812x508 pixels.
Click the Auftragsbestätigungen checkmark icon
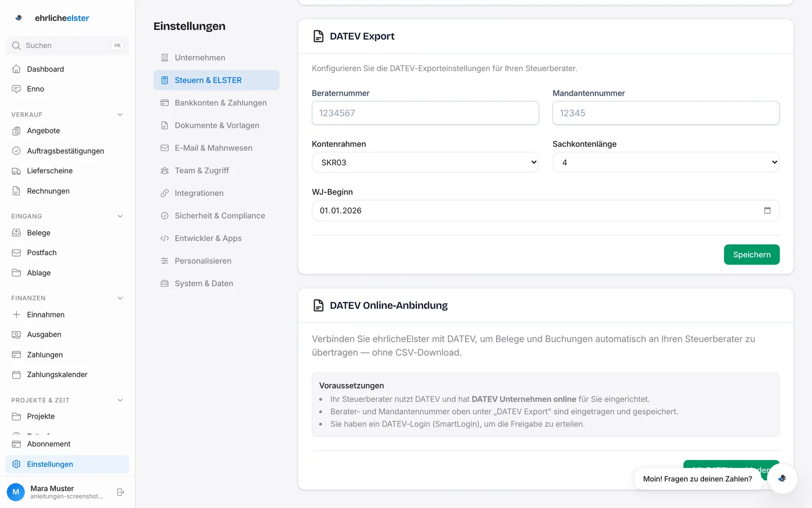click(x=16, y=151)
